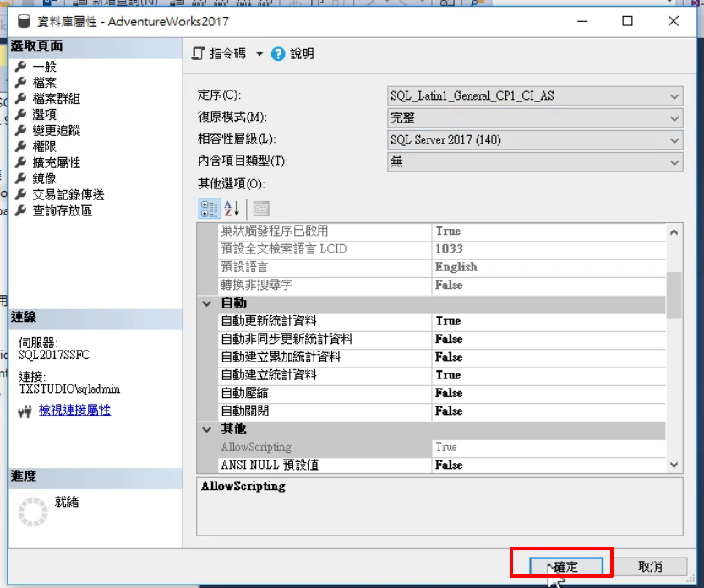Screen dimensions: 704x588
Task: Confirm with the 確定 button
Action: coord(566,567)
